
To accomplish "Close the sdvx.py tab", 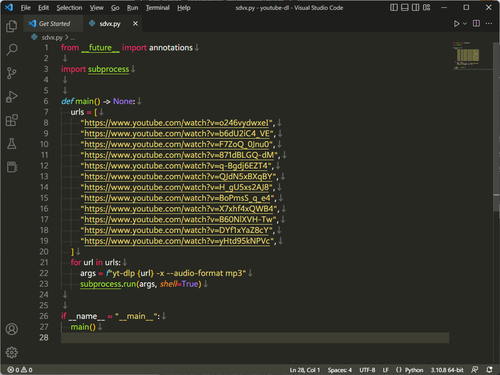I will point(135,24).
